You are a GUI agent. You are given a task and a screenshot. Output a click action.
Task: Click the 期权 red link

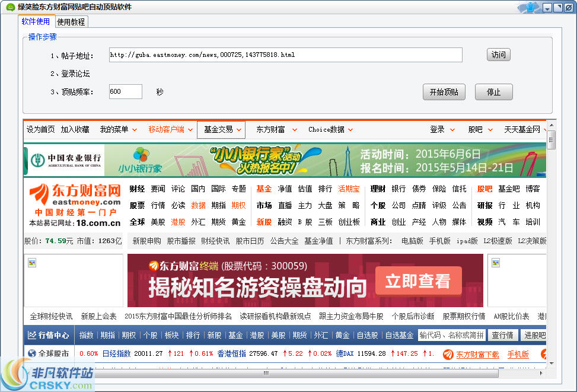[x=238, y=205]
